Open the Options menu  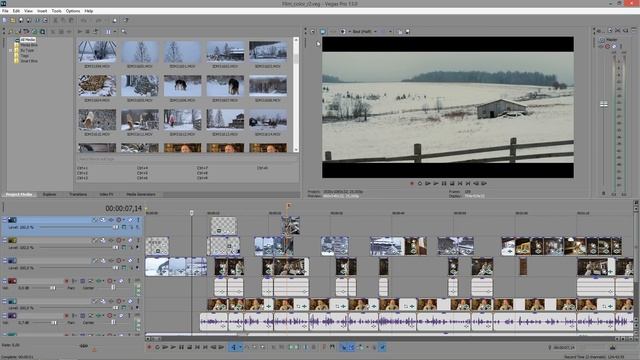point(73,11)
